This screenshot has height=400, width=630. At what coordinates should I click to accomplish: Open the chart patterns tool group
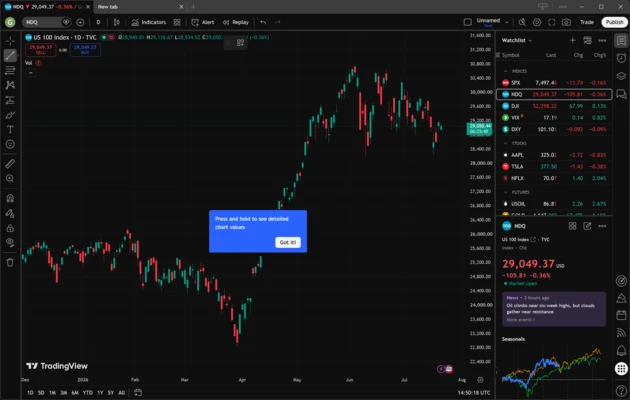point(10,85)
